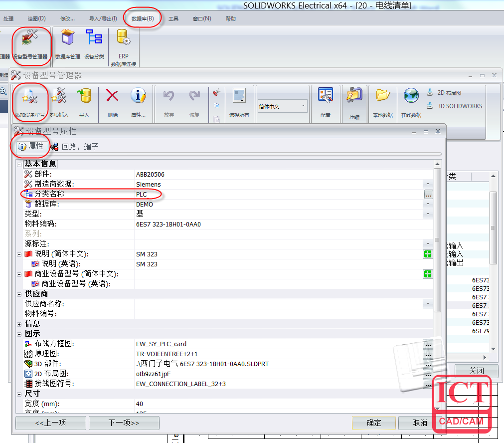This screenshot has height=443, width=504.
Task: Confirm with the 确定 button
Action: point(373,423)
